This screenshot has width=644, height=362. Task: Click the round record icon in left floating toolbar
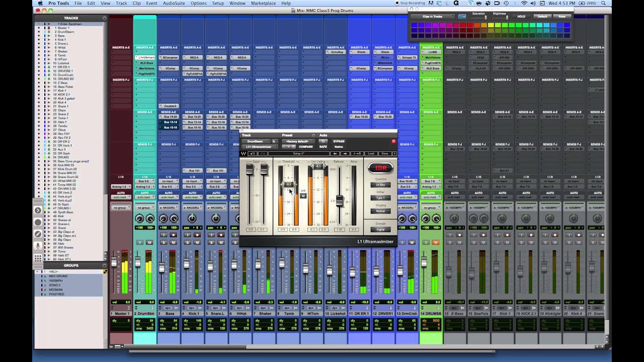pos(38,222)
